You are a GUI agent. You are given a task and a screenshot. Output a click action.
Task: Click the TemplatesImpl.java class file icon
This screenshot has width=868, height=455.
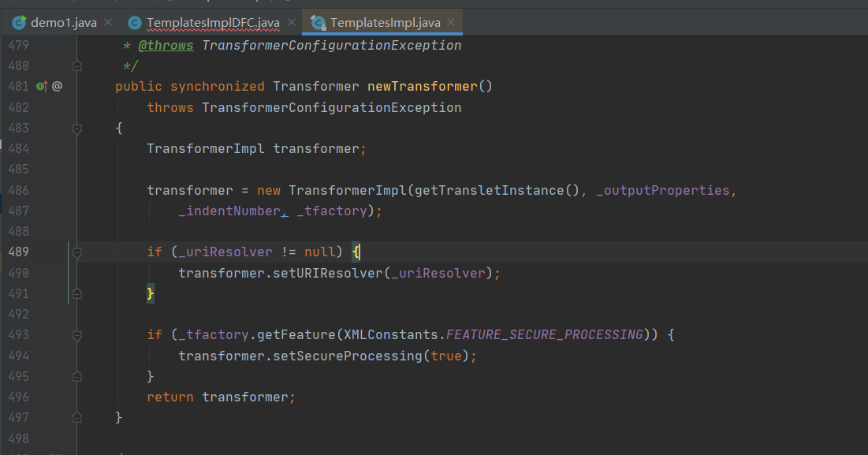318,23
